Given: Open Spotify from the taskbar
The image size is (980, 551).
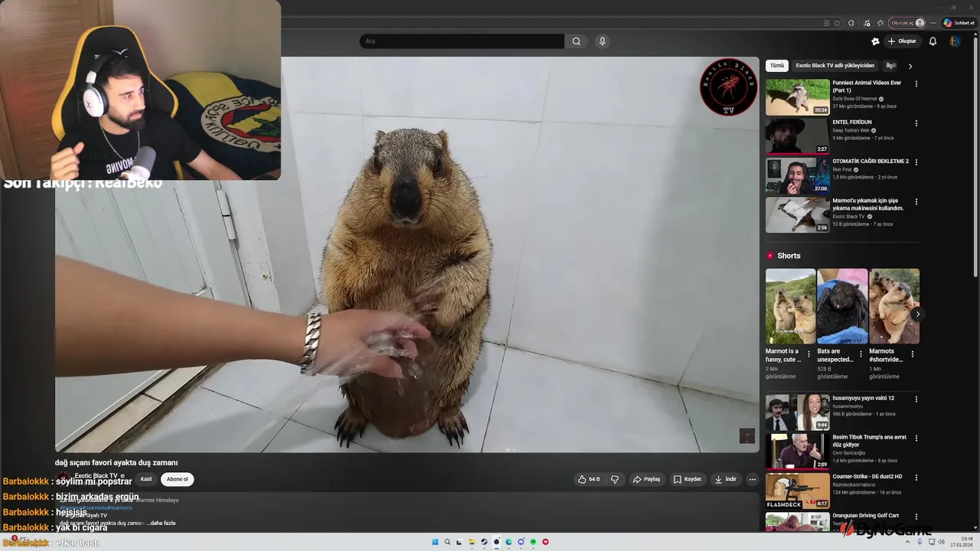Looking at the screenshot, I should point(533,542).
